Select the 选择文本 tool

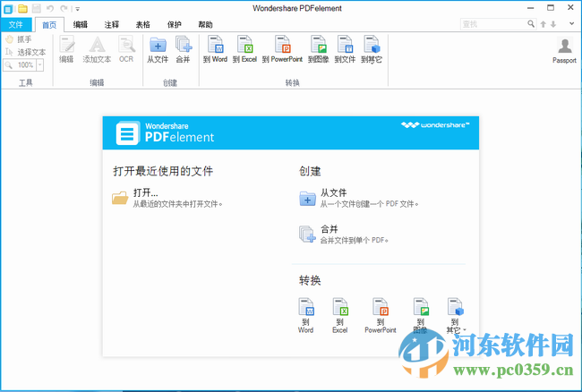pos(25,52)
